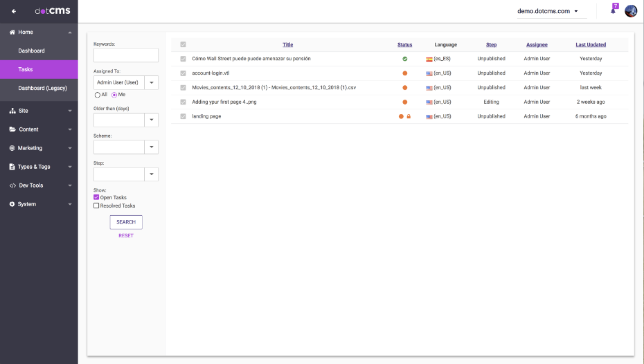Focus the Keywords input field
The height and width of the screenshot is (364, 644).
tap(126, 55)
